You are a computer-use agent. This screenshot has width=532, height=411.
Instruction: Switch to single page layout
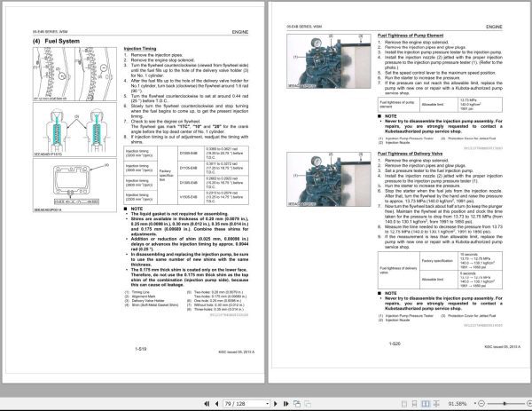(x=404, y=404)
